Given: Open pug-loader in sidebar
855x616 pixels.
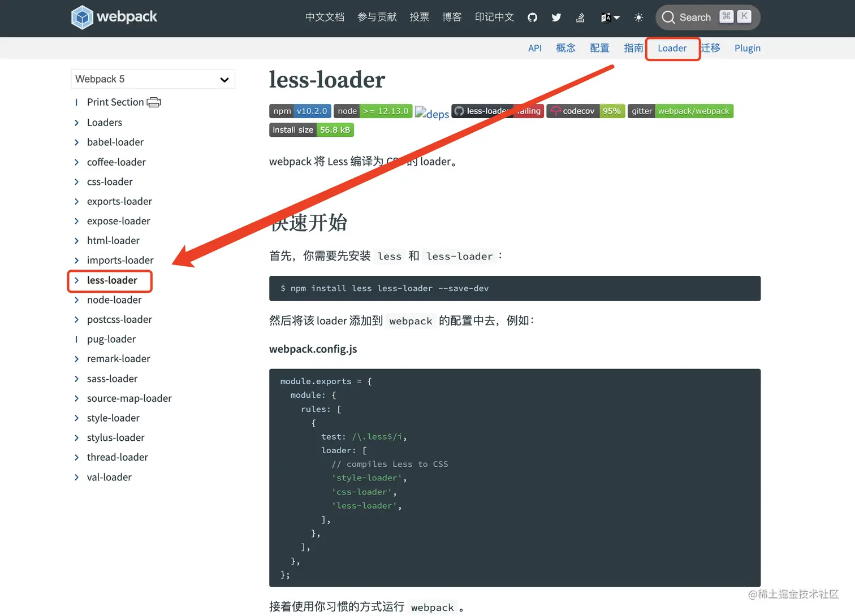Looking at the screenshot, I should (111, 339).
